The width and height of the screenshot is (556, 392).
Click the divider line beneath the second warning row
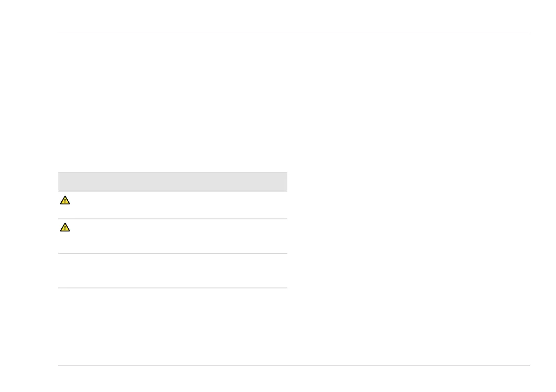tap(173, 253)
